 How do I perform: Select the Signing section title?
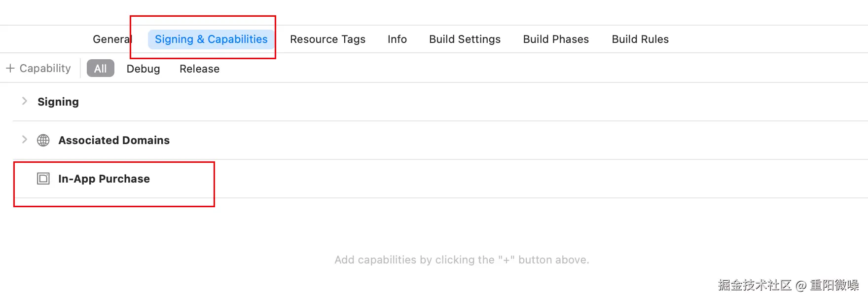point(58,102)
